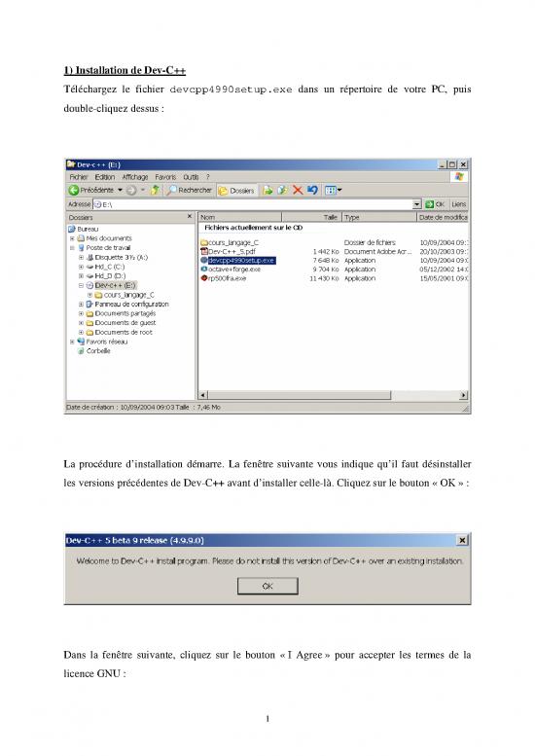Sort files by the Taille column
This screenshot has width=535, height=756.
coord(311,217)
